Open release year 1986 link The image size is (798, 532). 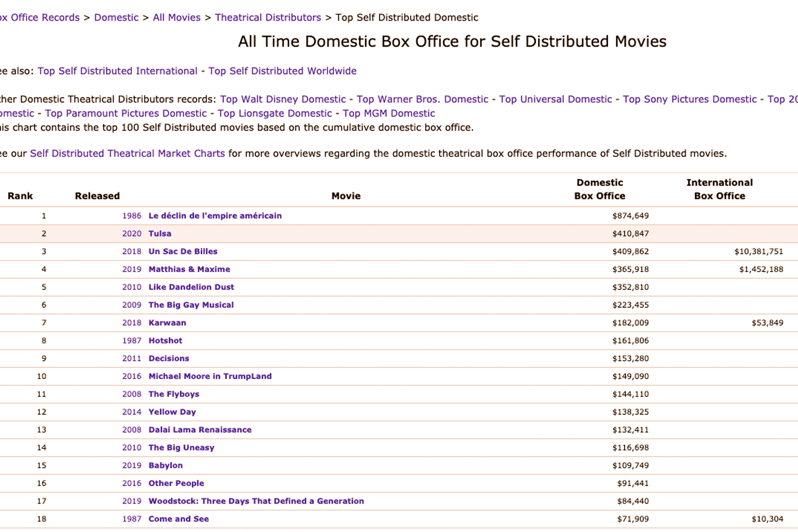pos(132,216)
